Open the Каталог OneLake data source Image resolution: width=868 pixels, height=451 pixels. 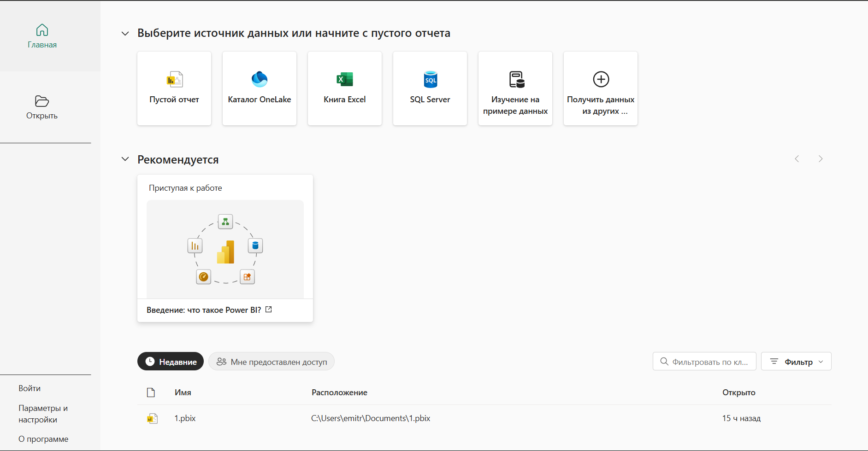tap(259, 88)
